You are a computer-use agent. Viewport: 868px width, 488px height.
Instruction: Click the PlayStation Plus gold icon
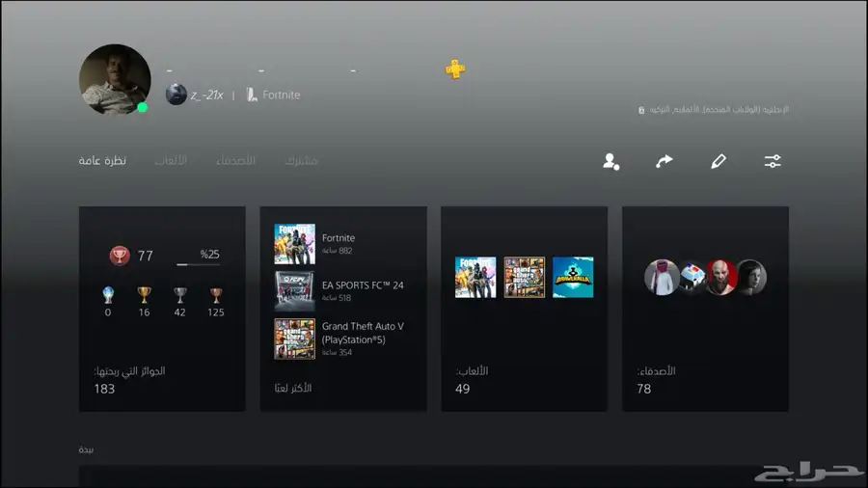tap(455, 69)
